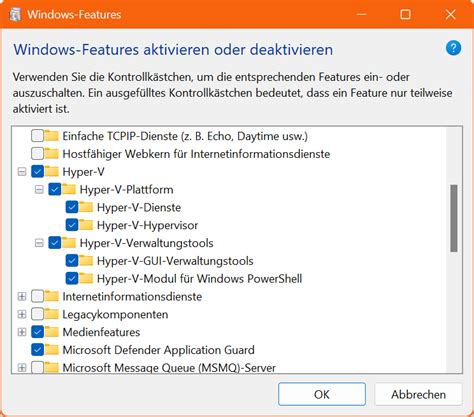Viewport: 474px width, 417px height.
Task: Collapse the Hyper-V-Verwaltungstools node
Action: pyautogui.click(x=39, y=243)
